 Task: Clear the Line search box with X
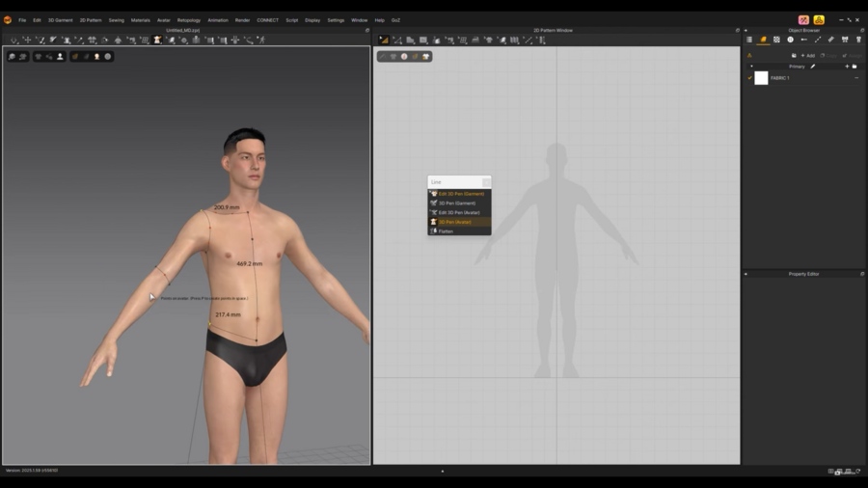point(486,182)
